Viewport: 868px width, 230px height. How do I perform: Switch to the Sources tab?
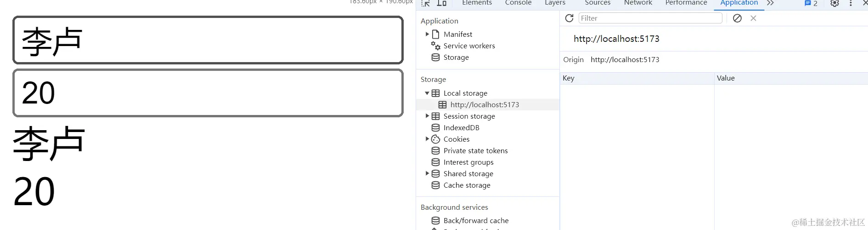coord(597,3)
